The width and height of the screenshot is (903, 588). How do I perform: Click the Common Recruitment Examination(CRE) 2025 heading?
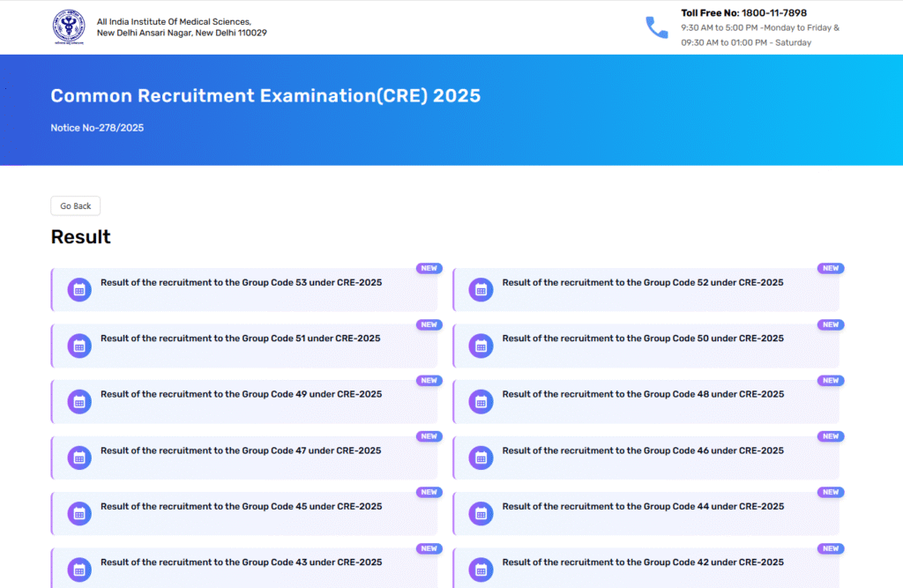265,96
